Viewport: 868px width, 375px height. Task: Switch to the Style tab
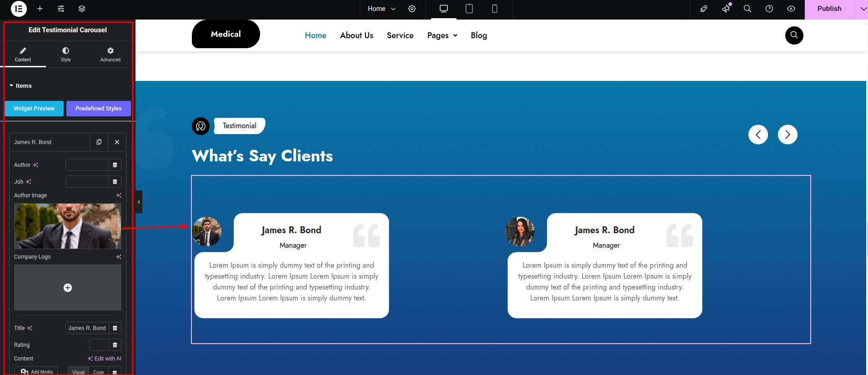(x=65, y=54)
